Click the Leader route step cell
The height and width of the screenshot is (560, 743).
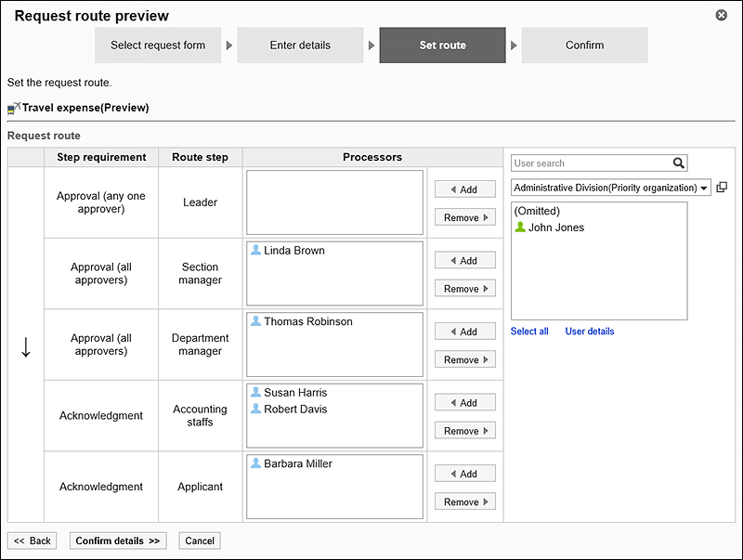tap(200, 202)
